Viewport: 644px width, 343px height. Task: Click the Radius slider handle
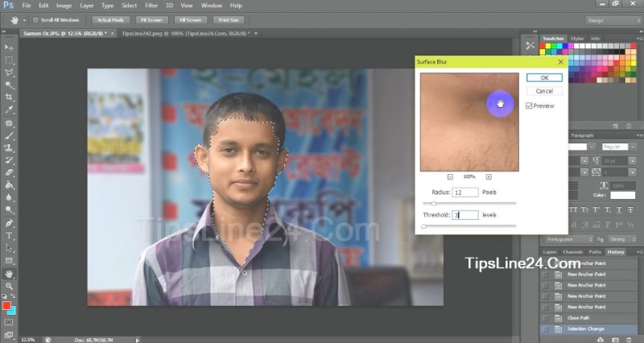coord(433,204)
